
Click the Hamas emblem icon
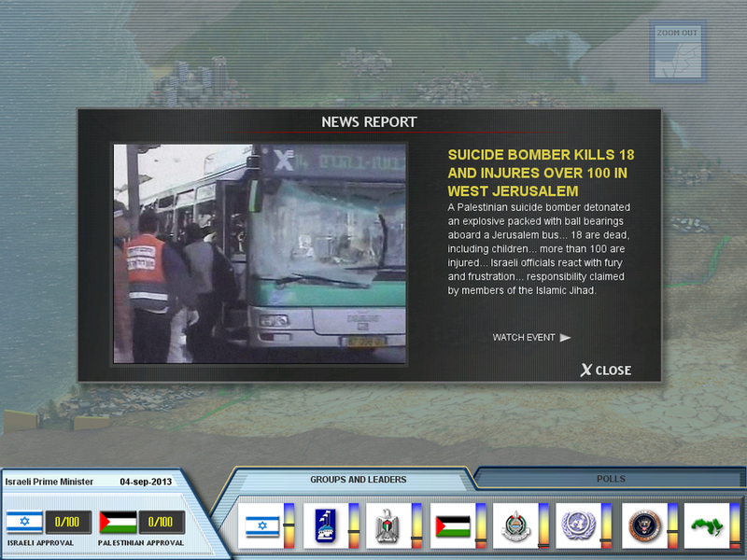515,525
